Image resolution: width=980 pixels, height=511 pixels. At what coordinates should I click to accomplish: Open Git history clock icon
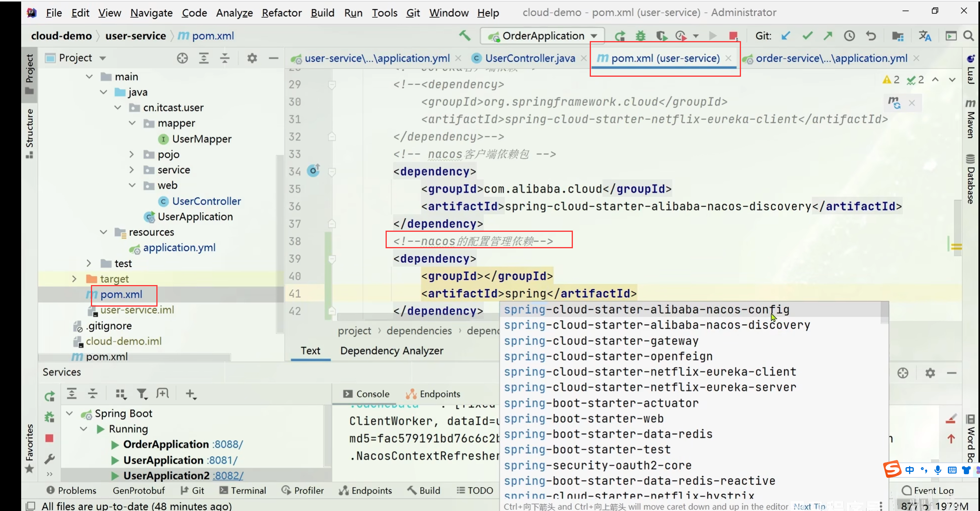849,36
